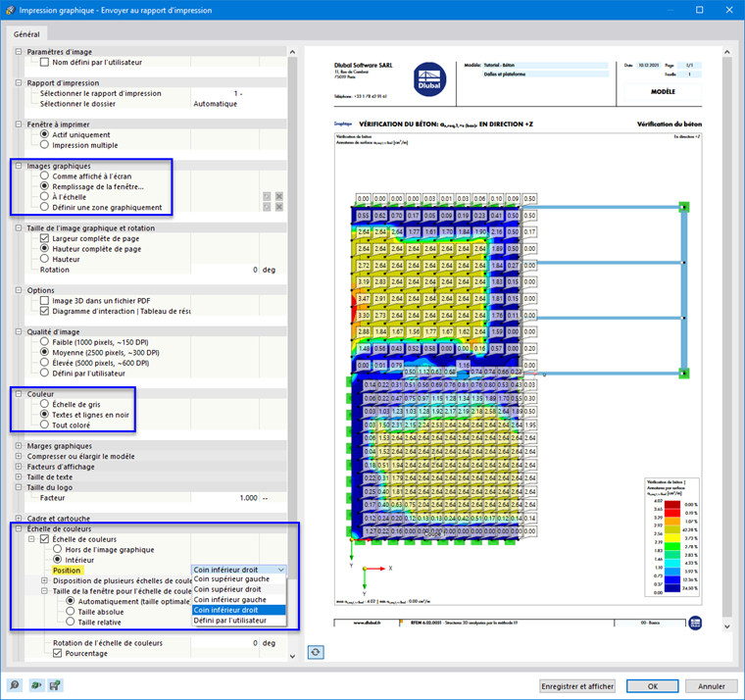Confirm with the OK button
745x700 pixels.
[652, 686]
